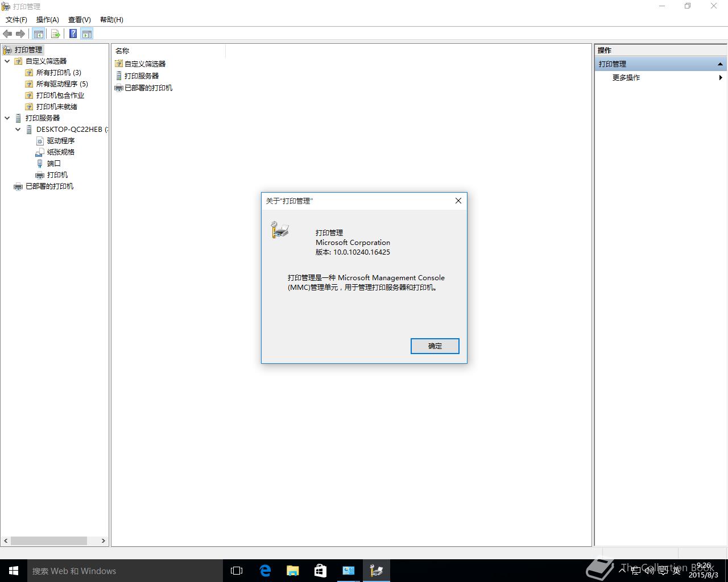The image size is (728, 582).
Task: Click the 名称 column header
Action: point(168,51)
